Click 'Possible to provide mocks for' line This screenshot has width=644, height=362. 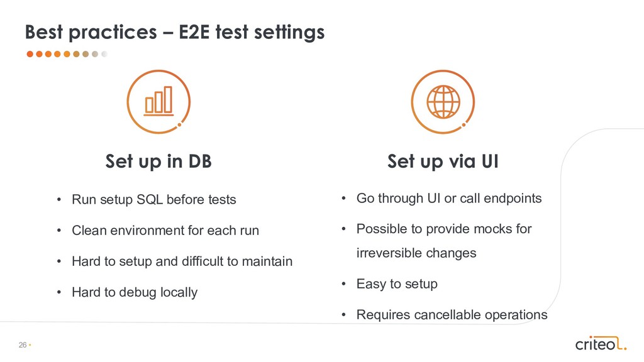pos(444,229)
